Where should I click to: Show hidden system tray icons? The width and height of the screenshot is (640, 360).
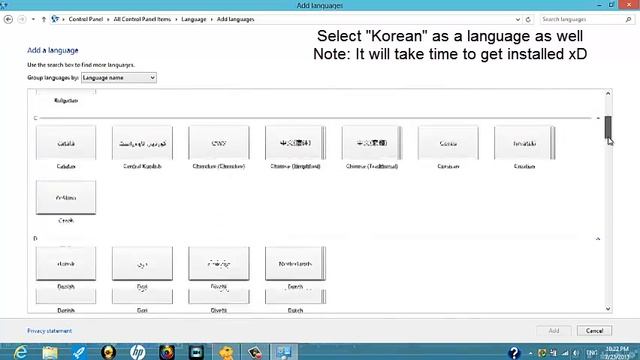(530, 353)
